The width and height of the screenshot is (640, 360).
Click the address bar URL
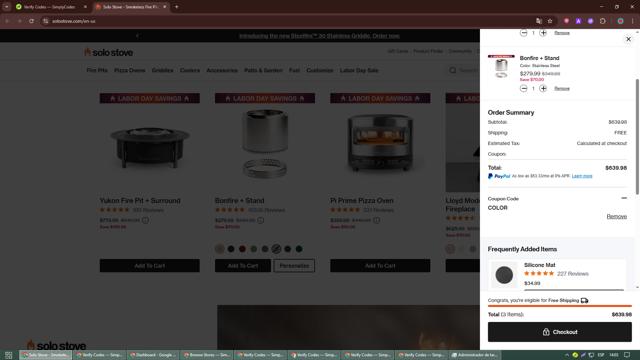(74, 21)
